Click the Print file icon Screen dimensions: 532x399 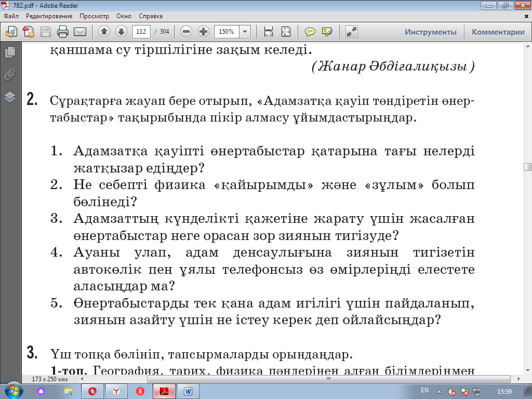pos(63,32)
